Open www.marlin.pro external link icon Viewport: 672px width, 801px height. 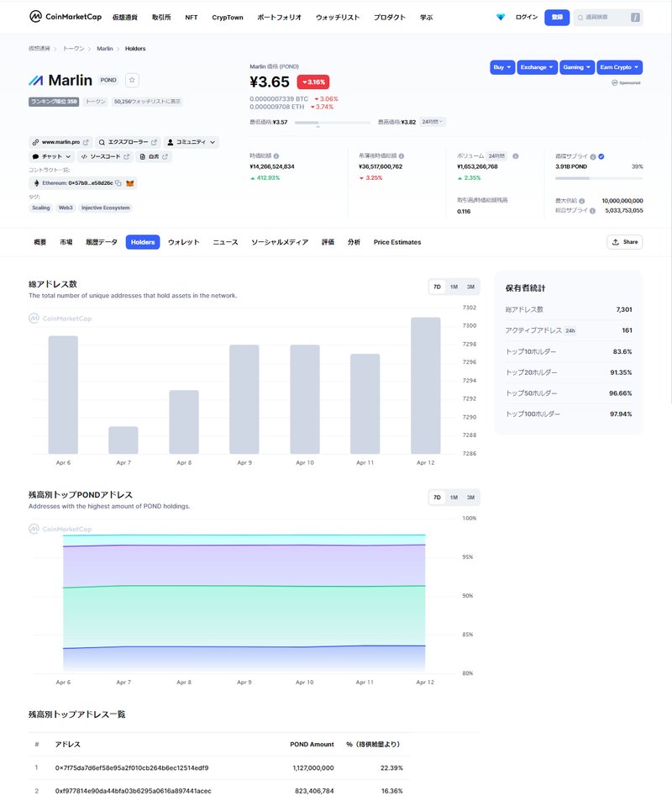(86, 142)
